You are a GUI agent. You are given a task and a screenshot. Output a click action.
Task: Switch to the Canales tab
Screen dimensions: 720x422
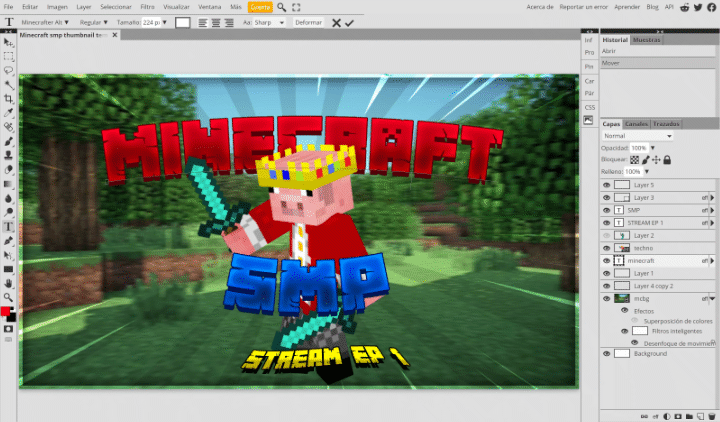pyautogui.click(x=636, y=124)
